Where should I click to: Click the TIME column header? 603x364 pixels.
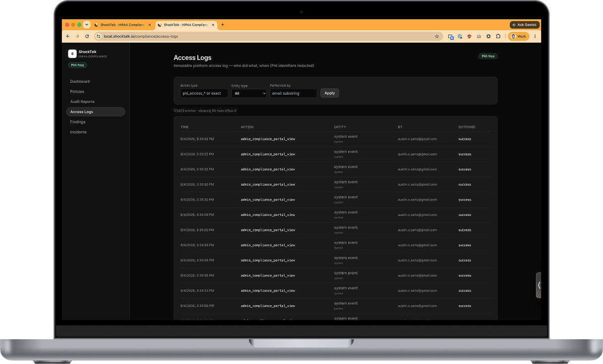click(x=184, y=127)
